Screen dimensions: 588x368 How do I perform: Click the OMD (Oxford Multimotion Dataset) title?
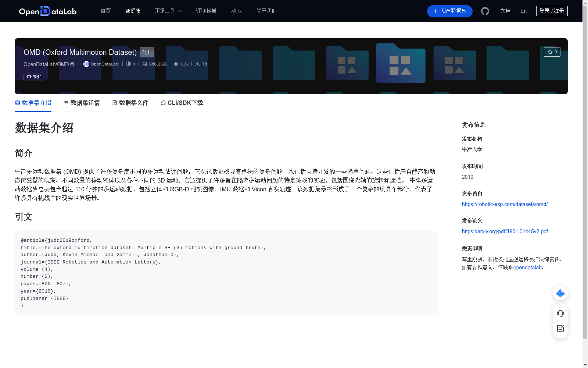(80, 52)
